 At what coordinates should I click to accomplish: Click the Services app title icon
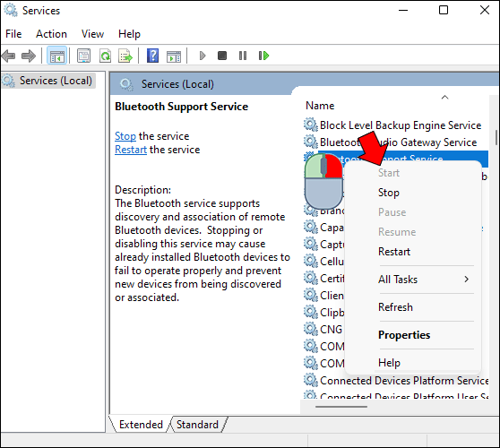(11, 10)
